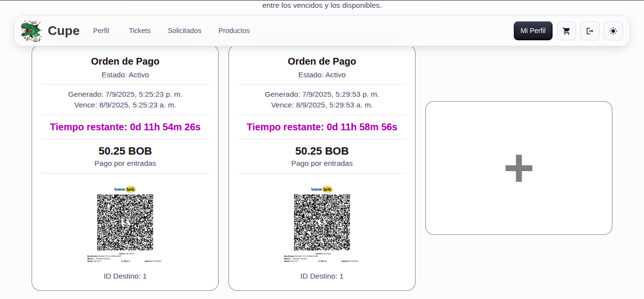
Task: Click 'Vence: 8/9/2025, 5:29:53 a. m.'
Action: 322,105
